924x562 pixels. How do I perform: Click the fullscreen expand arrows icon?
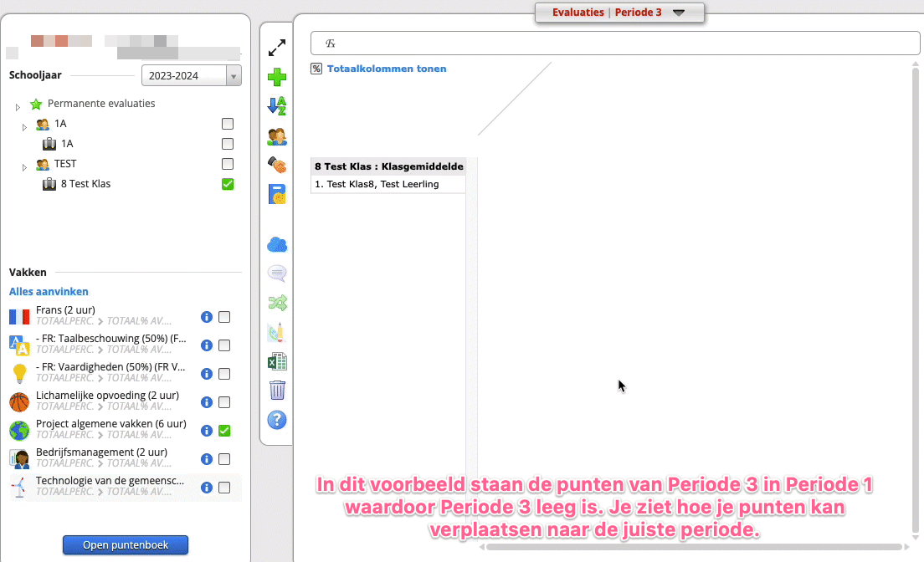pyautogui.click(x=277, y=49)
